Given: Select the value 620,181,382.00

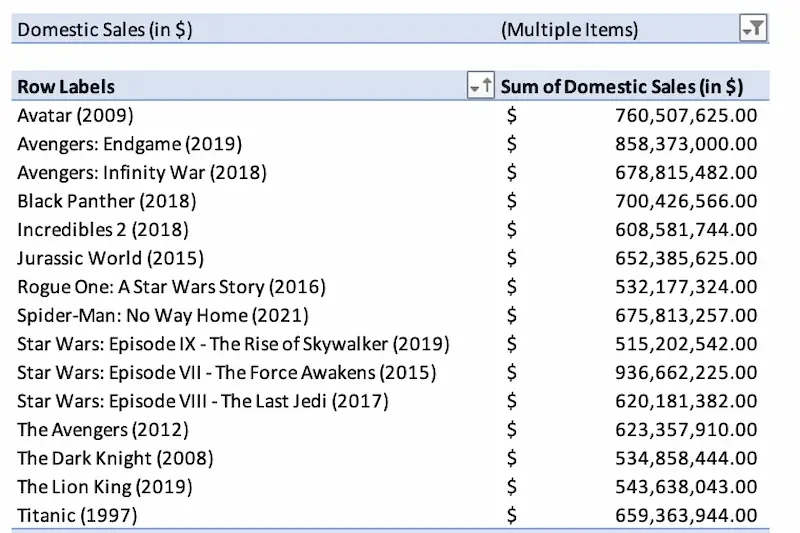Looking at the screenshot, I should click(x=686, y=401).
